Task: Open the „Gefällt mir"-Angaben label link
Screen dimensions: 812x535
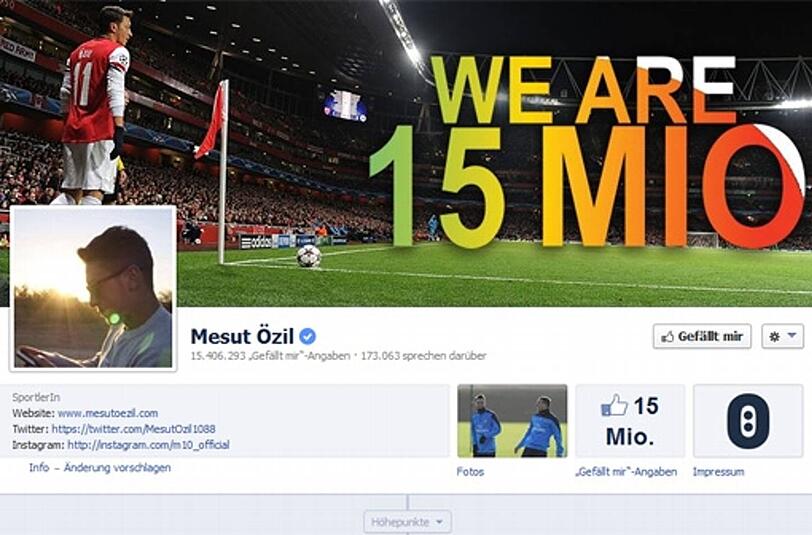Action: [x=626, y=472]
